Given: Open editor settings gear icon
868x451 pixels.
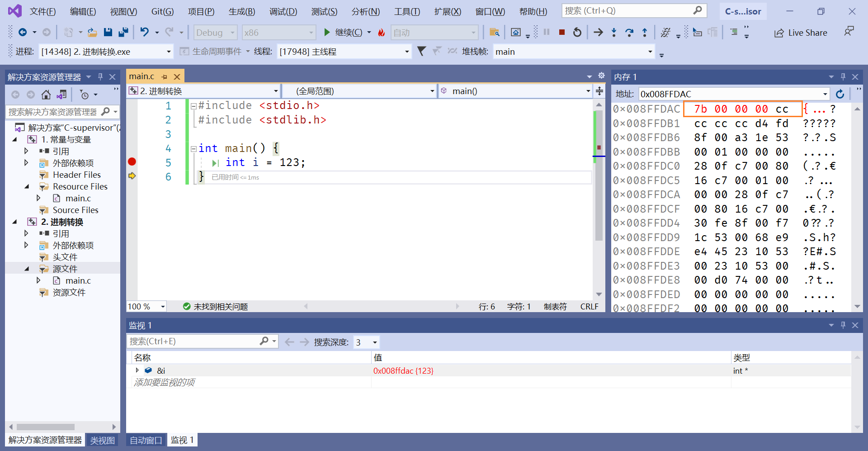Looking at the screenshot, I should tap(601, 76).
